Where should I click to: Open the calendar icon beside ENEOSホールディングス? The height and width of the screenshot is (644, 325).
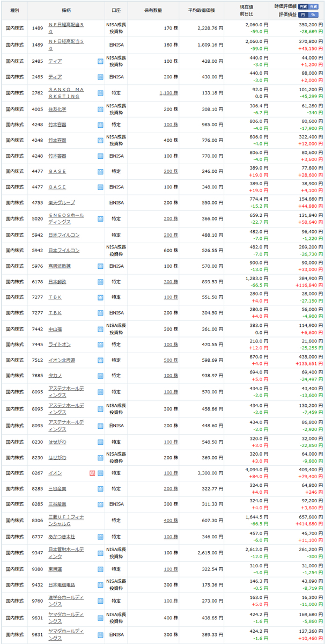coord(100,218)
